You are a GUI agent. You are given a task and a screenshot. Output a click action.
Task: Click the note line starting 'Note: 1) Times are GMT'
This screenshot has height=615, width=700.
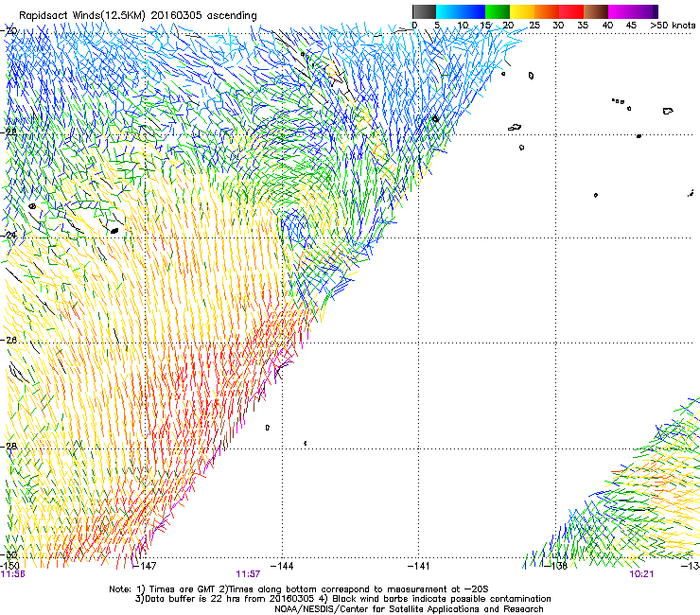299,589
